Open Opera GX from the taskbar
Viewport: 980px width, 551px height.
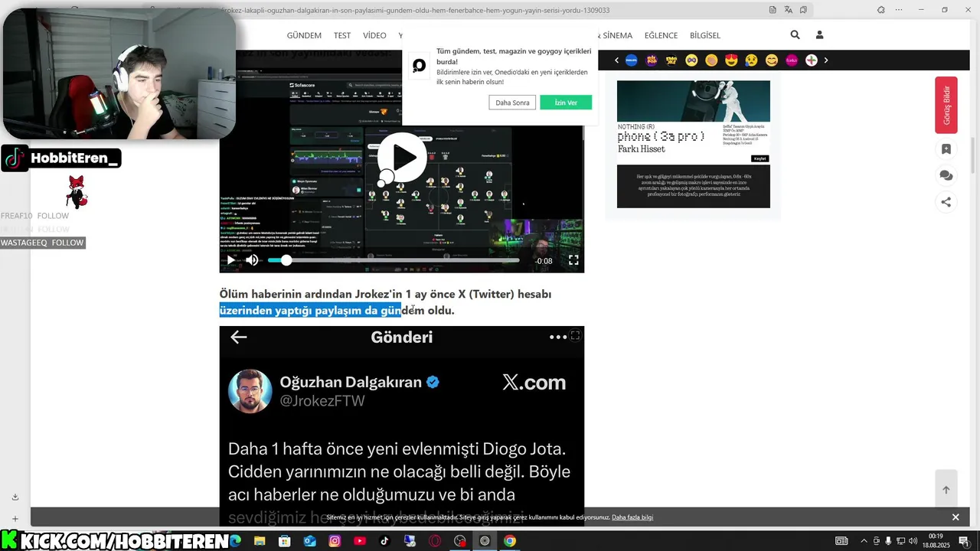(435, 541)
